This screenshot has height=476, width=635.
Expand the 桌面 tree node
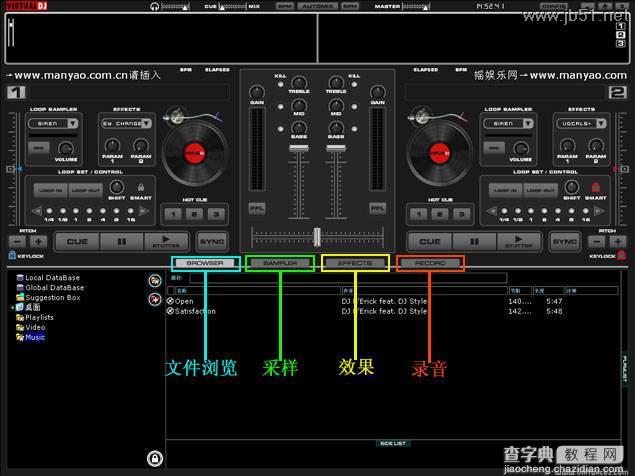pos(12,308)
